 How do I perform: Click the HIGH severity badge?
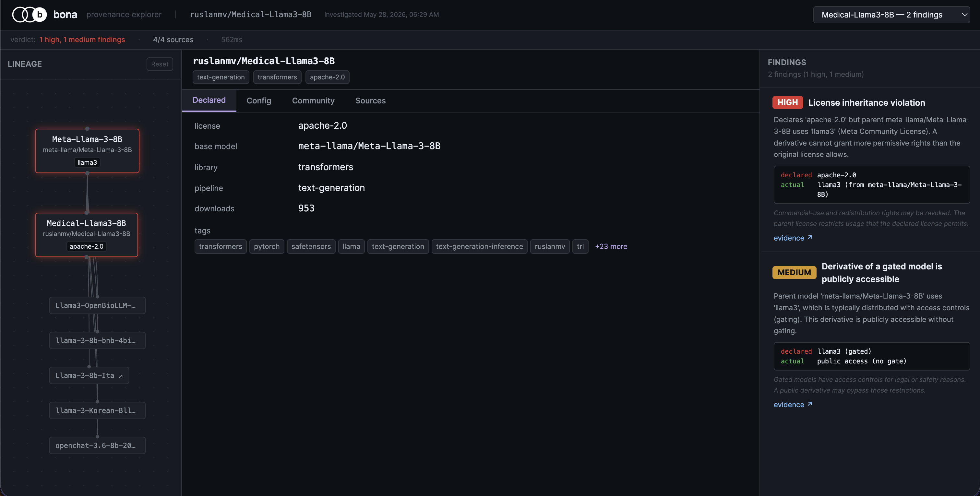[x=787, y=102]
